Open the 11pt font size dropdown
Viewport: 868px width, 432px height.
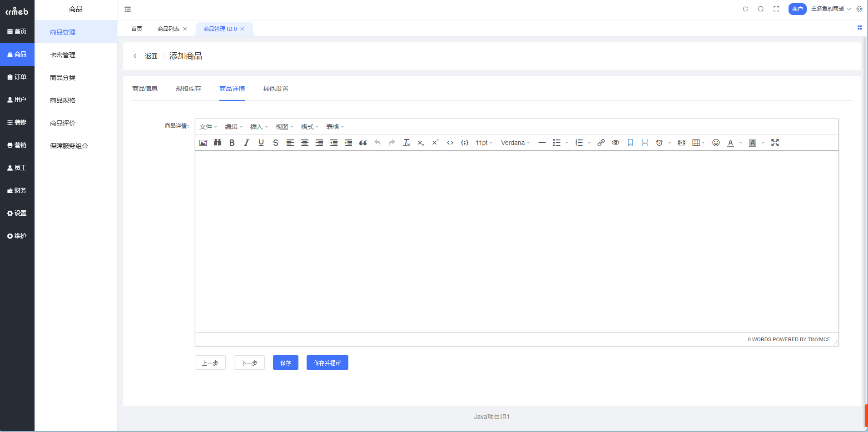[484, 143]
